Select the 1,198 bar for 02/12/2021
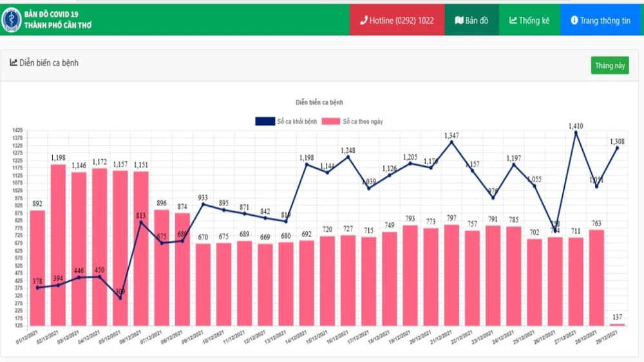This screenshot has width=644, height=362. pos(59,245)
